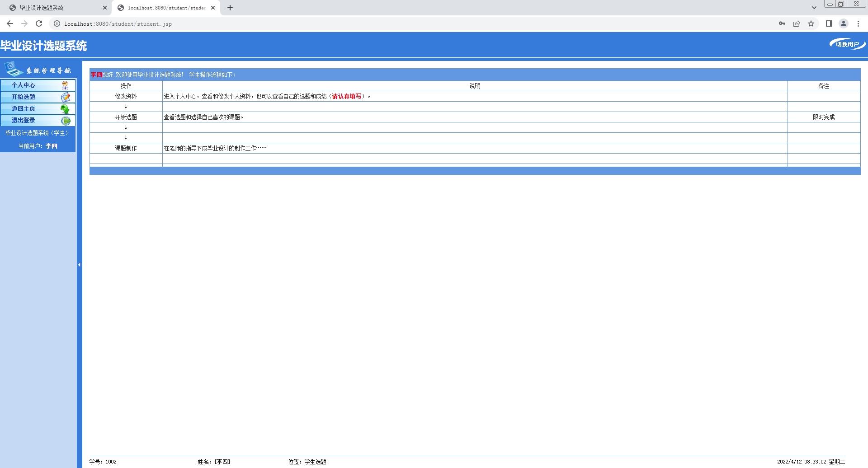View site information icon in address bar
This screenshot has width=868, height=468.
pos(57,23)
